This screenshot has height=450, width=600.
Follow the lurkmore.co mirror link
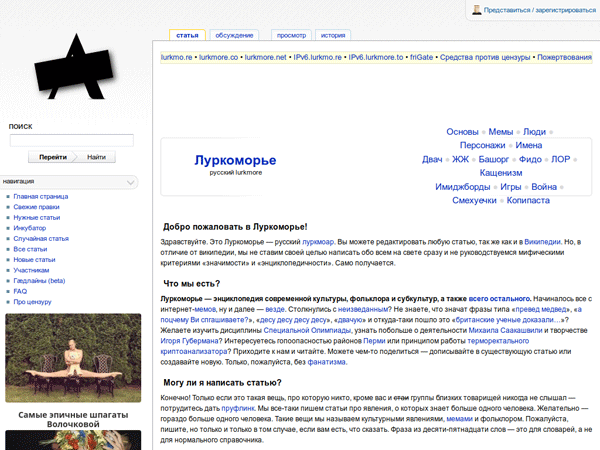[x=218, y=57]
